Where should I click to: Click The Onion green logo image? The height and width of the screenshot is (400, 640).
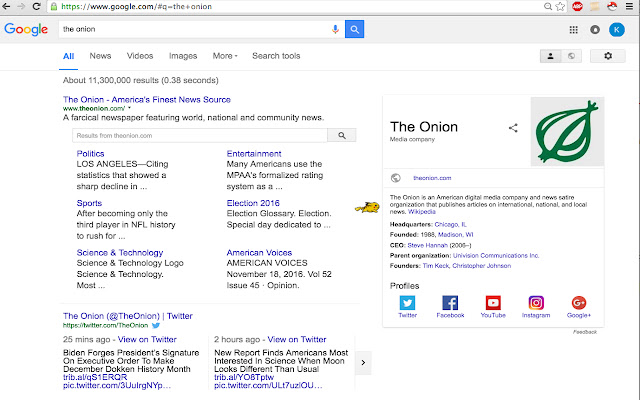567,131
